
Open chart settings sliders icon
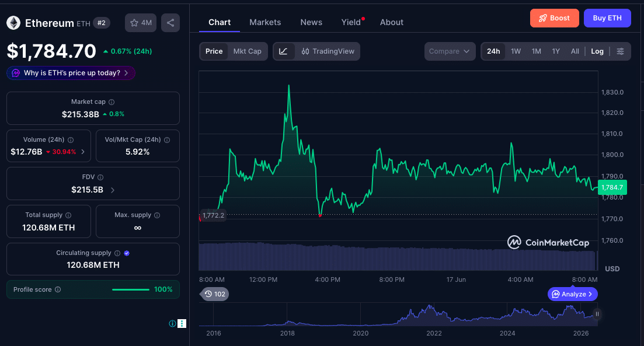(620, 51)
